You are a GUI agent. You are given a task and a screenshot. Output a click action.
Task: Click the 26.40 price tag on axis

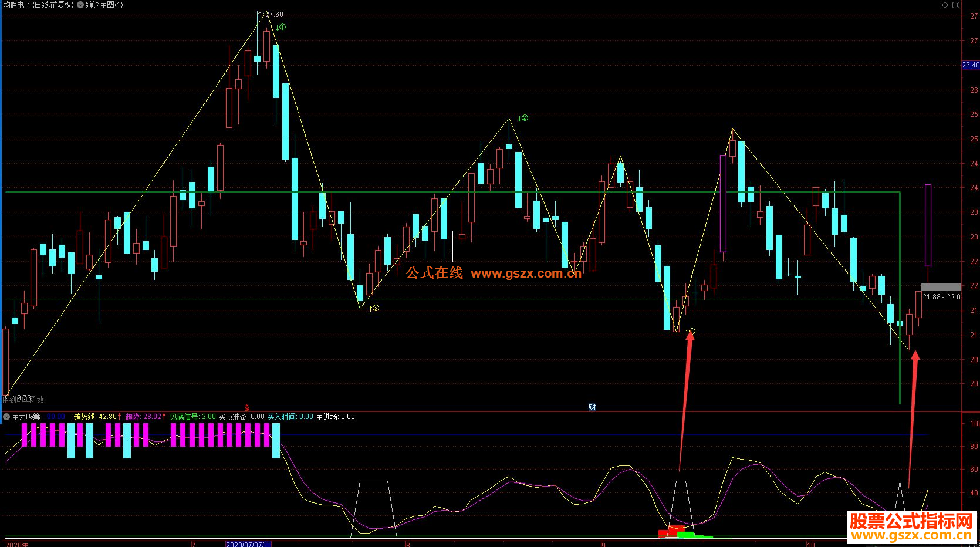971,65
